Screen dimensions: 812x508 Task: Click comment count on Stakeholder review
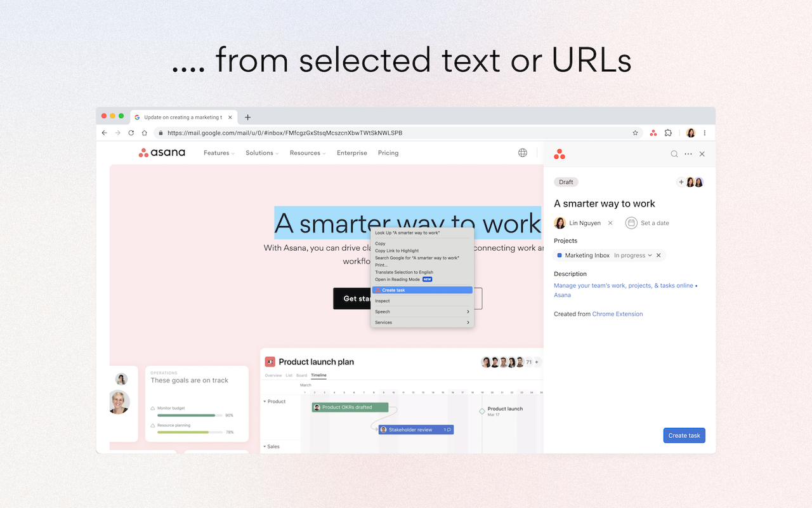coord(447,430)
